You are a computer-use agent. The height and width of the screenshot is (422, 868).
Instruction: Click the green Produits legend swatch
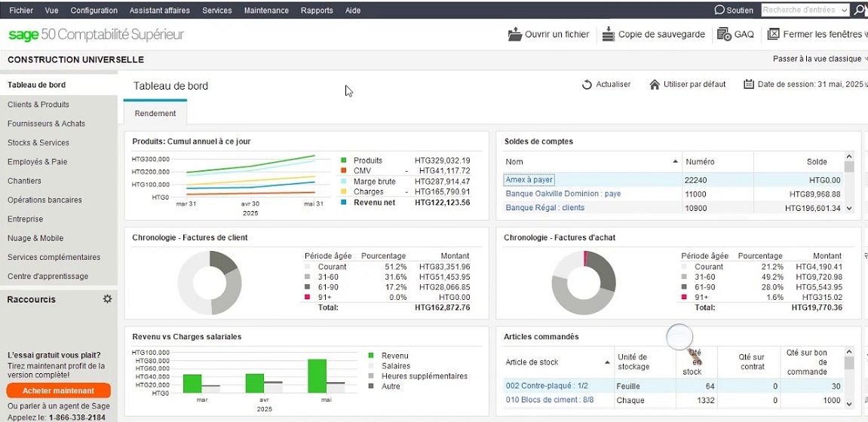344,161
